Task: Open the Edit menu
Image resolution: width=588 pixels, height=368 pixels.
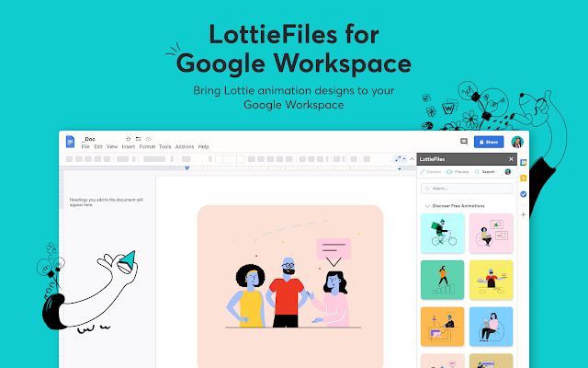Action: pos(98,147)
